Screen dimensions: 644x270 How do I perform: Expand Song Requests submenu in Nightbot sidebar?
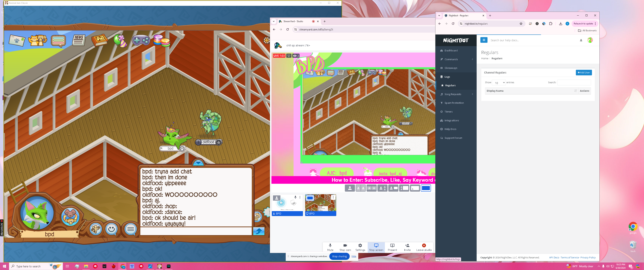point(456,94)
